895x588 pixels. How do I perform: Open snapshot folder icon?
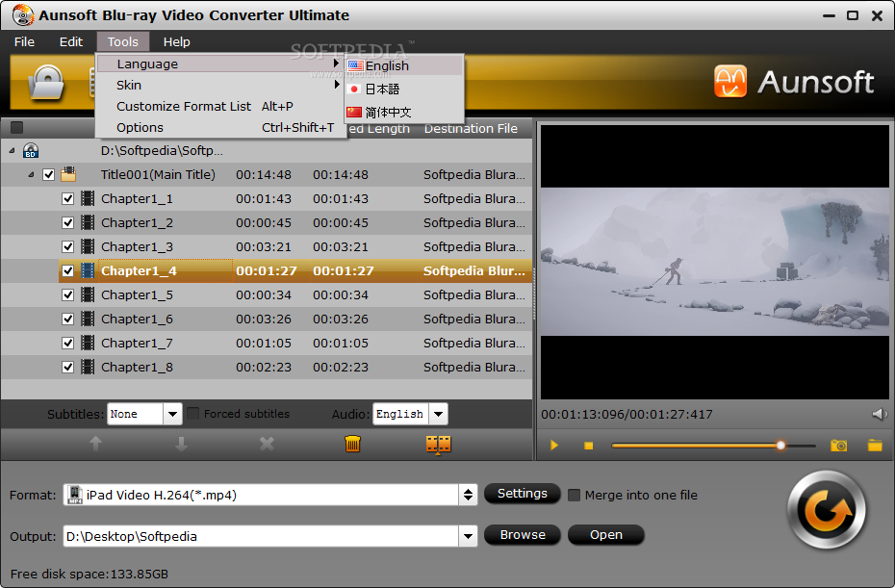tap(875, 446)
